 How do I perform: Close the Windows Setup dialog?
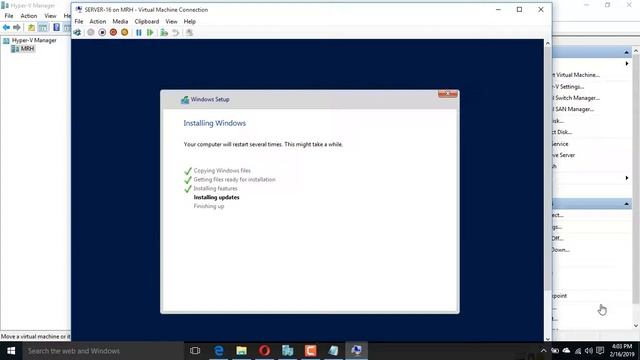coord(448,94)
